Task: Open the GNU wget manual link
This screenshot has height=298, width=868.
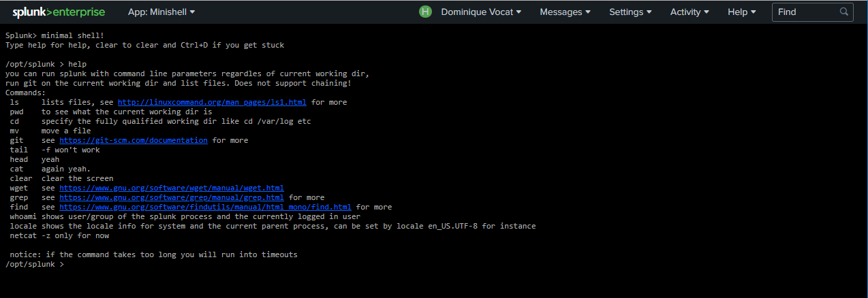Action: [x=171, y=188]
